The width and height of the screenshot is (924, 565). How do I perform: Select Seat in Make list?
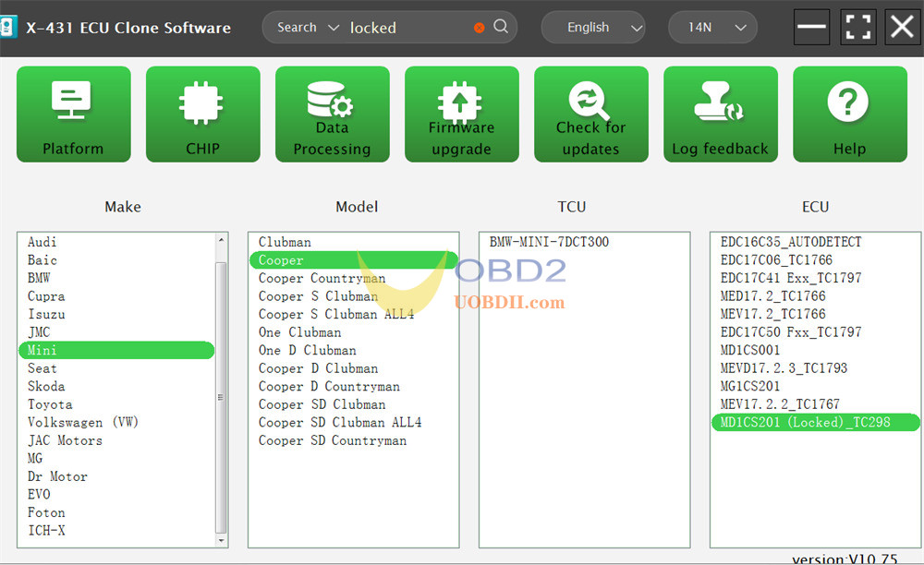(x=116, y=368)
